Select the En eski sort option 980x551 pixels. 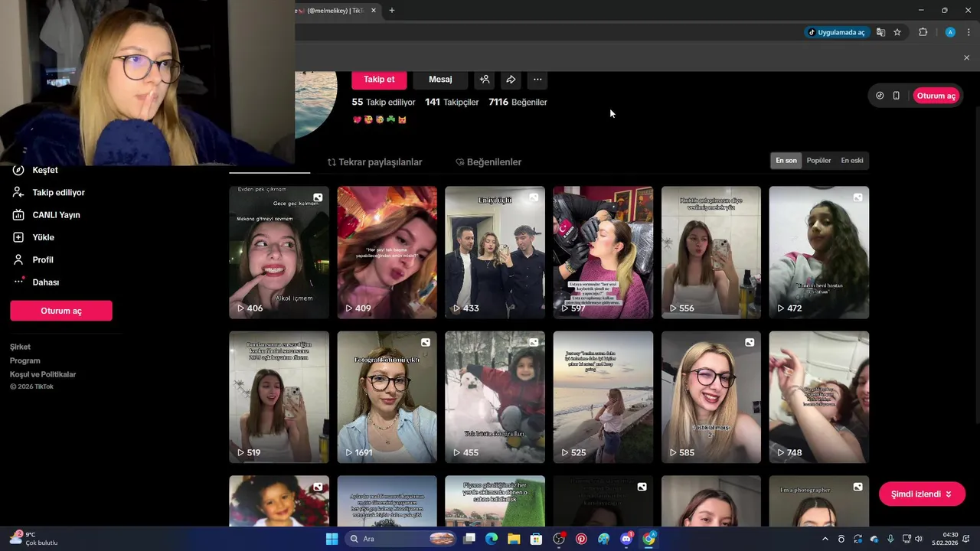coord(852,161)
